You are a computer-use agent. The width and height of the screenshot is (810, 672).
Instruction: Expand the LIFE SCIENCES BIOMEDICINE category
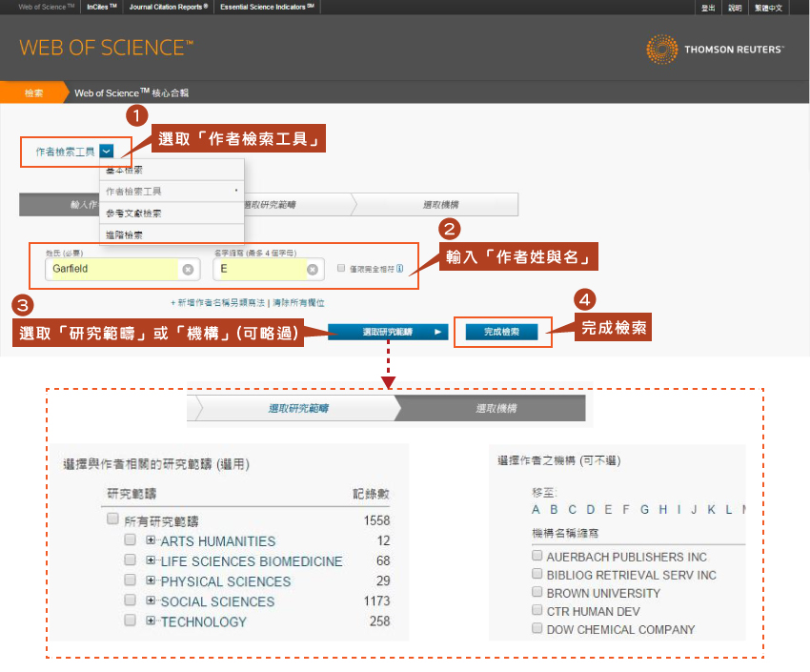151,560
